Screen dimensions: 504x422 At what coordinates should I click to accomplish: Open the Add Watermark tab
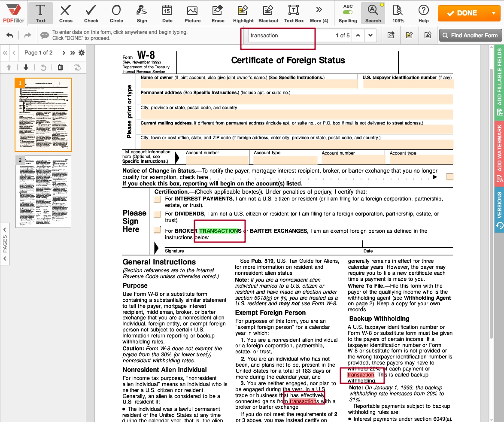coord(499,153)
